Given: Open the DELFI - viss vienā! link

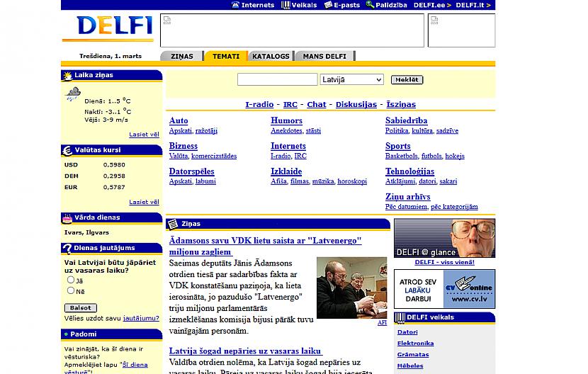Looking at the screenshot, I should 444,262.
